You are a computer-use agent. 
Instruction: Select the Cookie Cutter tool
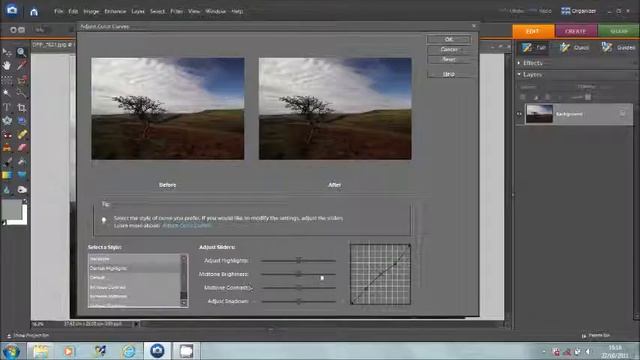(x=7, y=121)
